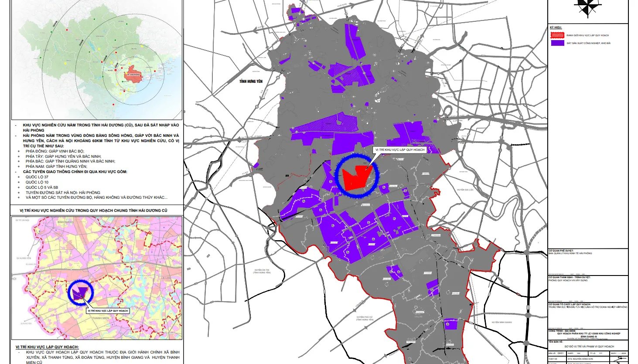This screenshot has height=364, width=638.
Task: Click the 'CƠ QUAN PHÊ DUYỆT:' title block field
Action: tap(561, 251)
